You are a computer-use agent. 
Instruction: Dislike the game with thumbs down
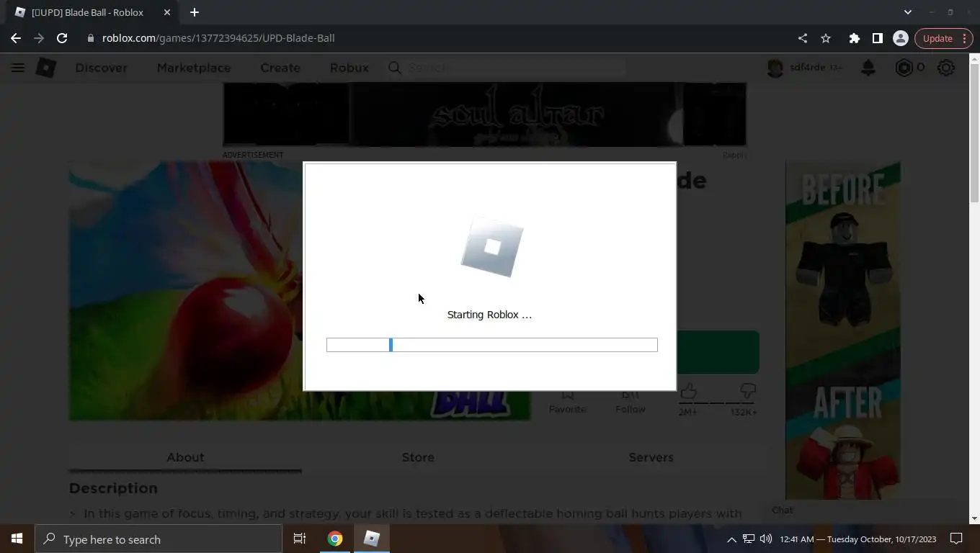coord(748,392)
